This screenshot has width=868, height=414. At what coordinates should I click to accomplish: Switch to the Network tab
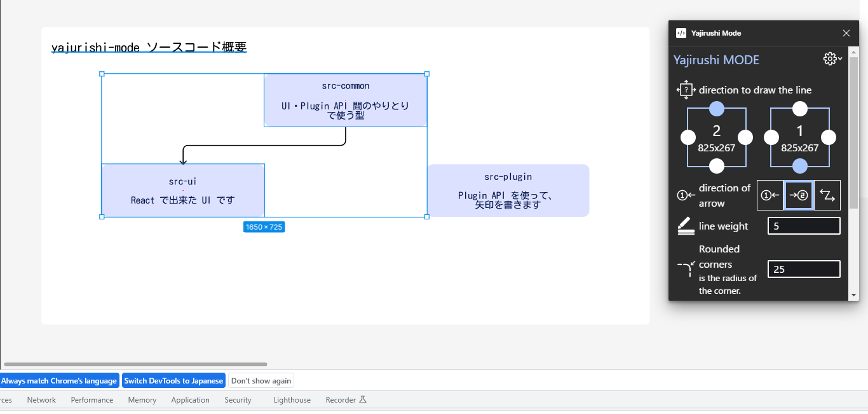pyautogui.click(x=41, y=399)
